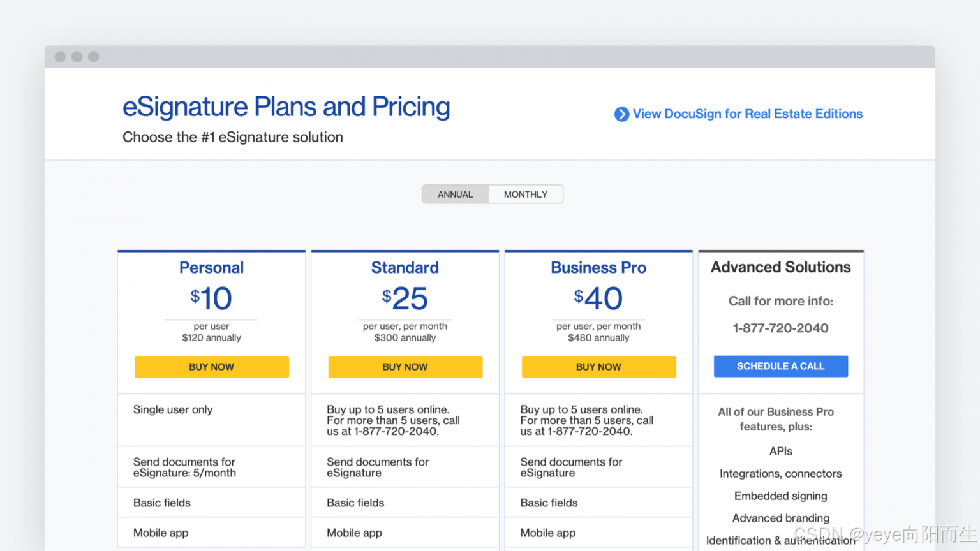This screenshot has height=551, width=980.
Task: Select the Business Pro plan heading
Action: pos(598,268)
